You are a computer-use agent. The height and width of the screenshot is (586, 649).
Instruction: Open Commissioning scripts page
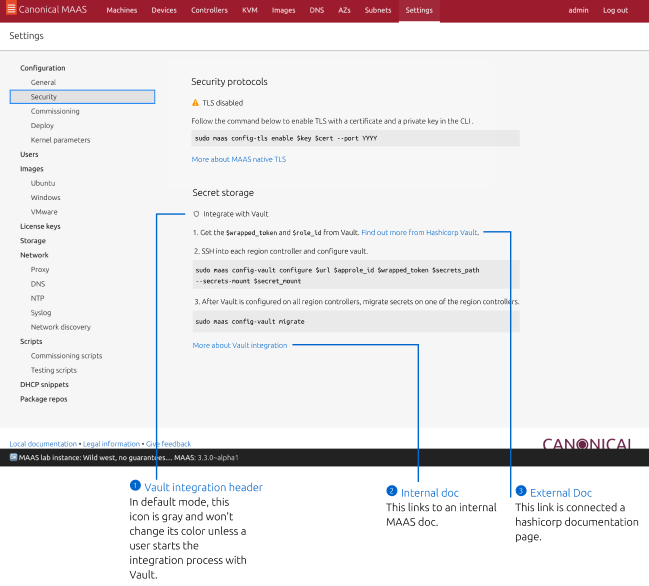click(x=66, y=356)
